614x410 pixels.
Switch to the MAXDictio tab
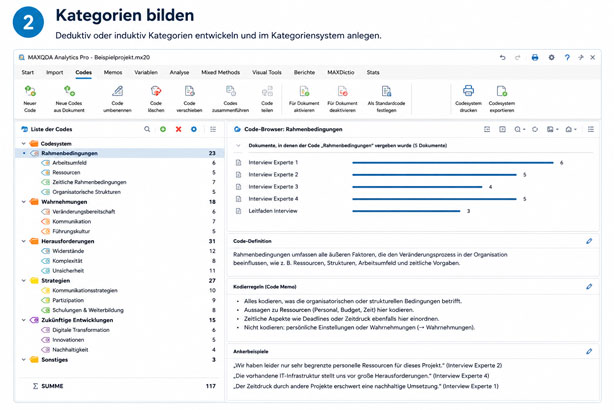click(341, 72)
